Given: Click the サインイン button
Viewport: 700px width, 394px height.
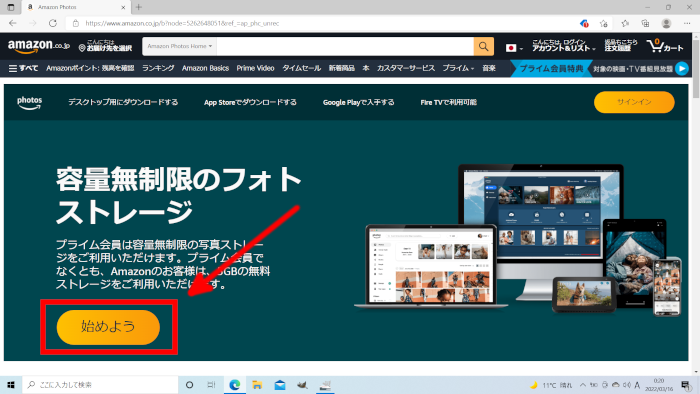Looking at the screenshot, I should click(x=634, y=102).
